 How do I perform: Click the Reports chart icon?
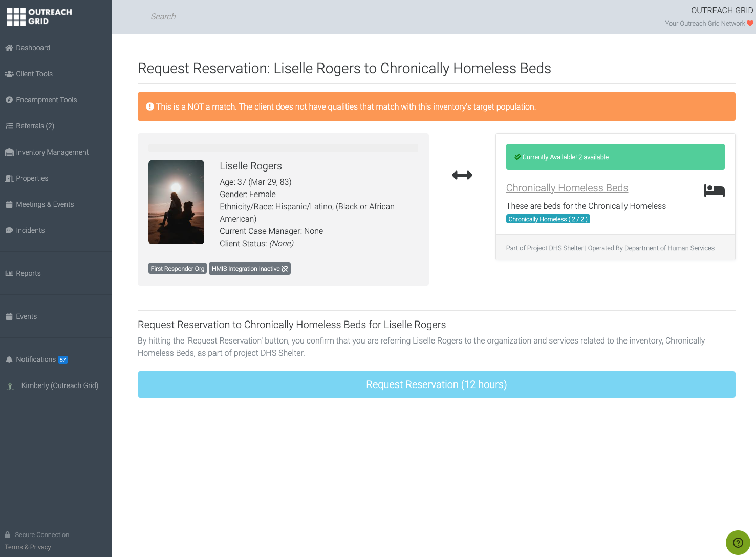[x=9, y=273]
